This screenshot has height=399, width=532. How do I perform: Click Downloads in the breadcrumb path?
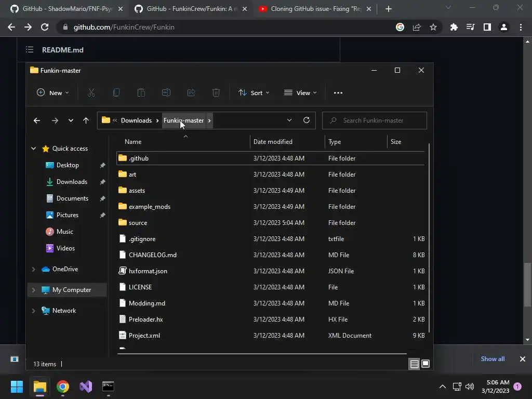point(136,121)
